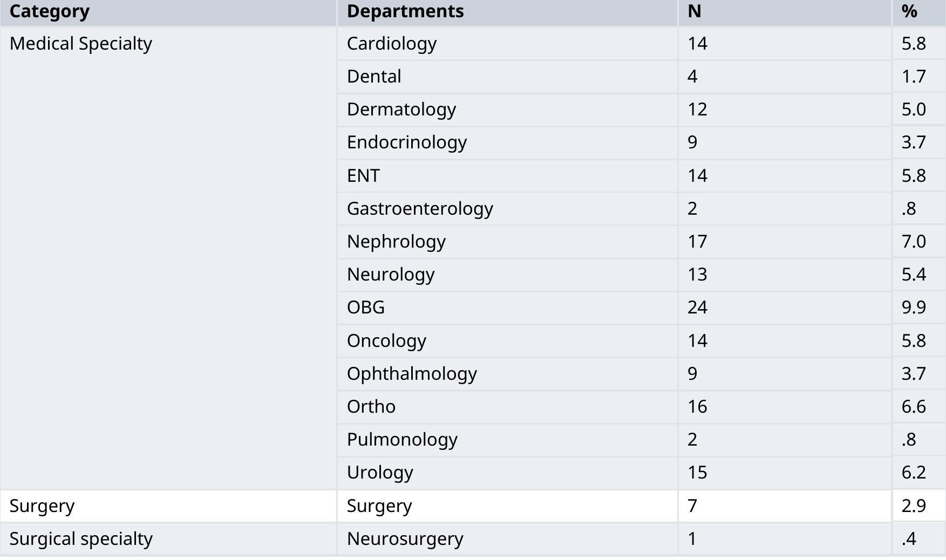The height and width of the screenshot is (560, 946).
Task: Click the N column header
Action: coord(695,11)
